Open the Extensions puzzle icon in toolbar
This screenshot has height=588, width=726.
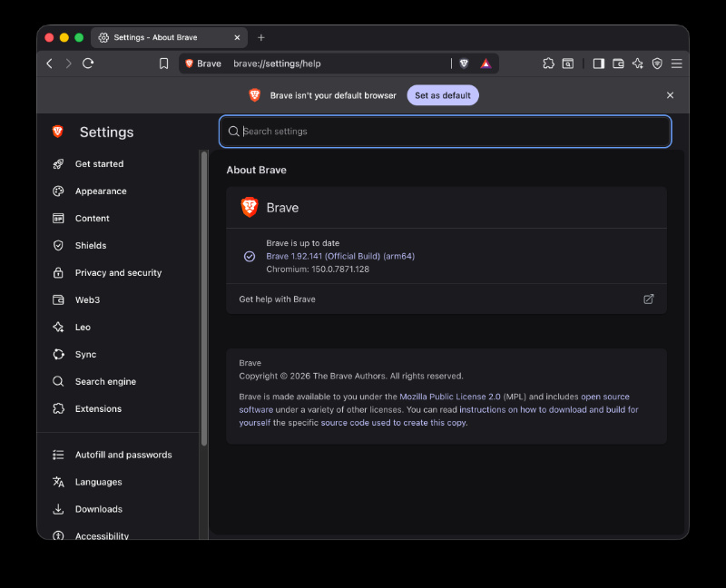pyautogui.click(x=548, y=64)
